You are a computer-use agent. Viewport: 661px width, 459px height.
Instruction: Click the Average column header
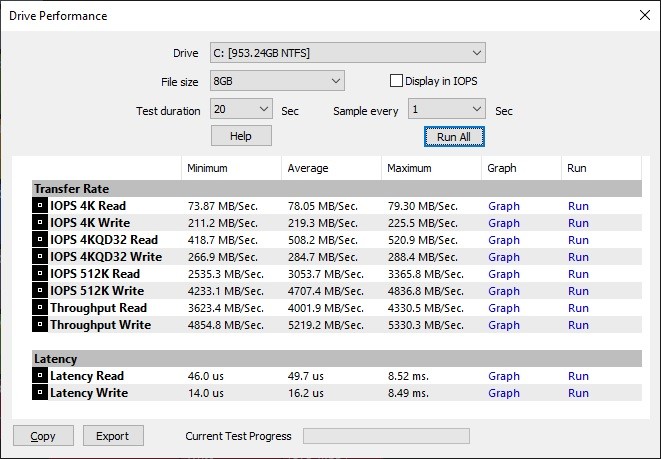pos(331,168)
